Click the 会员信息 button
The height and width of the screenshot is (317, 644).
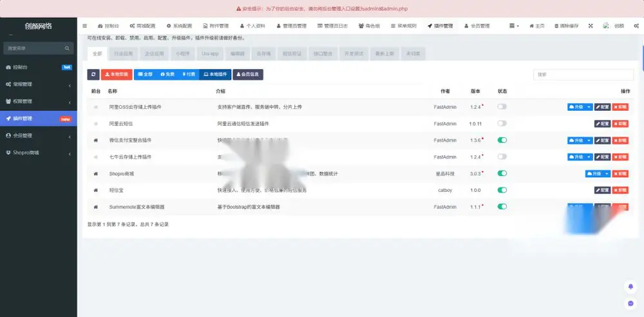pyautogui.click(x=248, y=75)
